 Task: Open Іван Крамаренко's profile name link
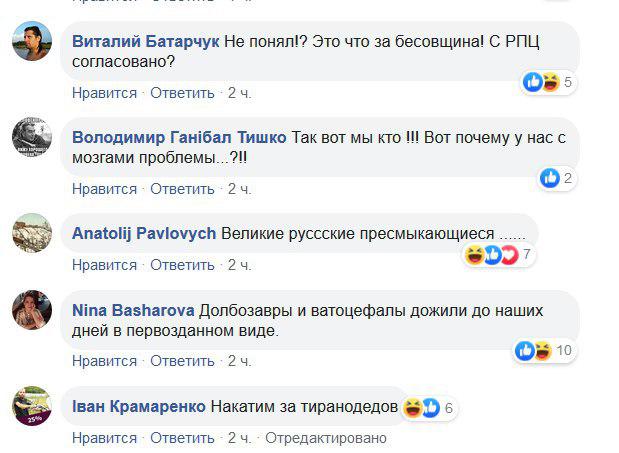139,407
